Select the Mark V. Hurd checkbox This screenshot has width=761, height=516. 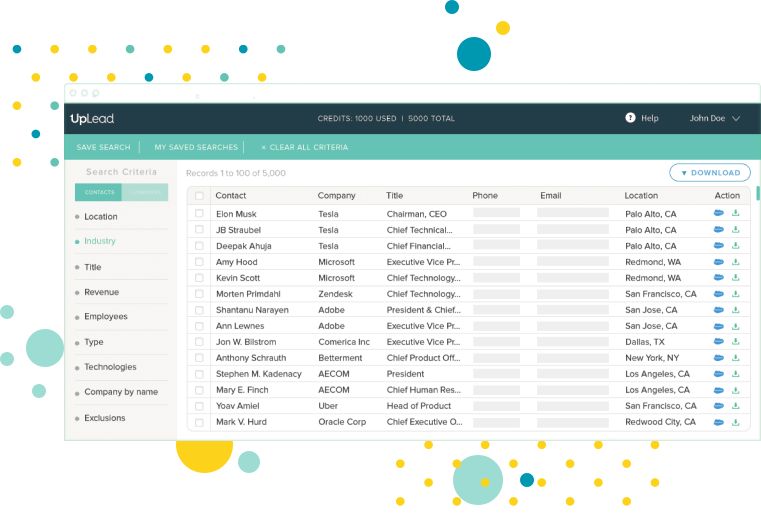[x=199, y=422]
